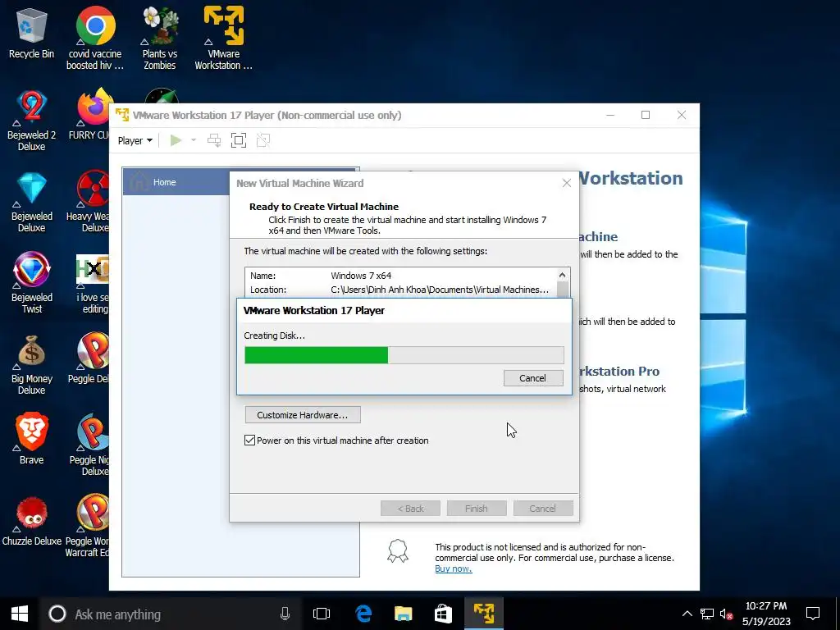Open Microsoft Store from taskbar
Screen dimensions: 840x630
point(443,614)
